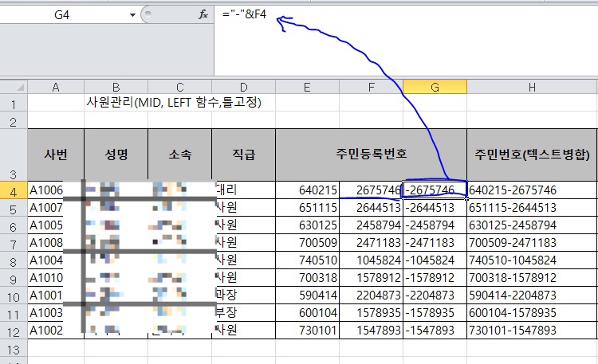Select cell containing 640215
Image resolution: width=598 pixels, height=364 pixels.
point(307,190)
